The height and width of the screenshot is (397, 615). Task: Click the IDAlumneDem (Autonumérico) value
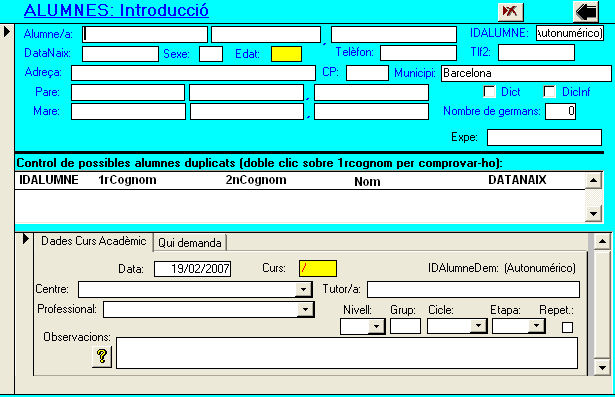click(540, 268)
